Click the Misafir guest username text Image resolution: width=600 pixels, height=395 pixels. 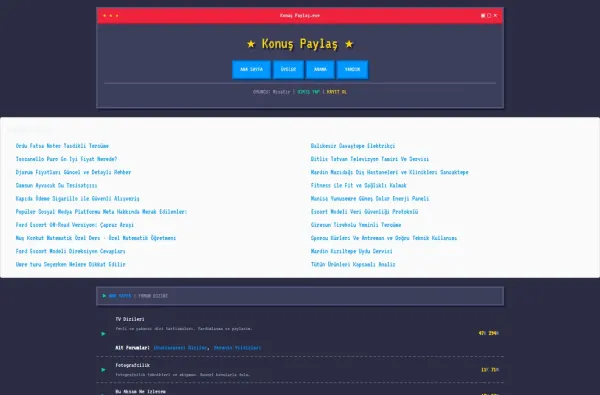tap(282, 92)
